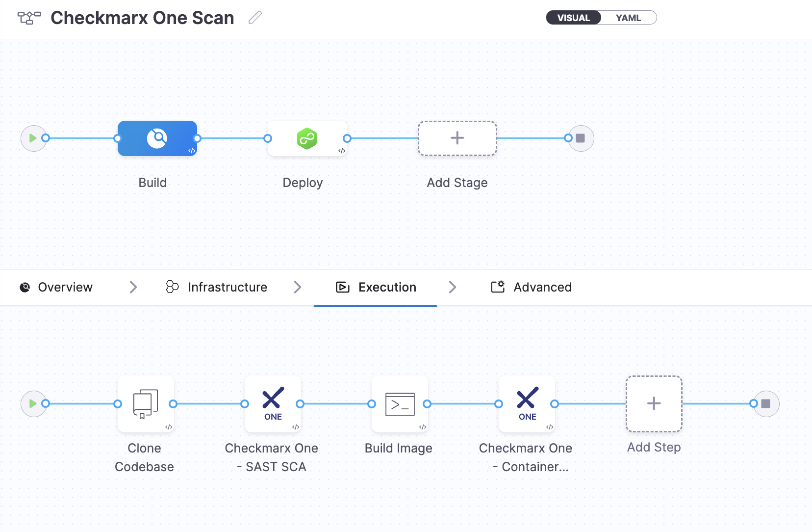Click the pipeline start play icon

pos(33,138)
